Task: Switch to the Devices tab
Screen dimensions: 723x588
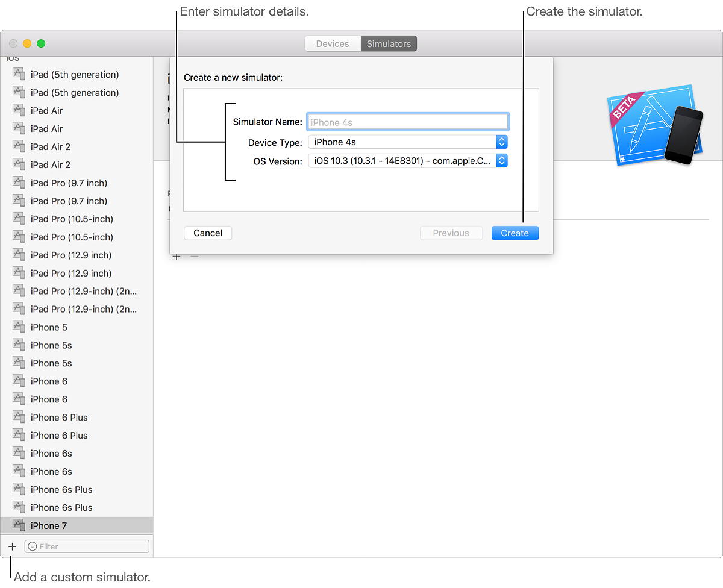Action: tap(333, 44)
